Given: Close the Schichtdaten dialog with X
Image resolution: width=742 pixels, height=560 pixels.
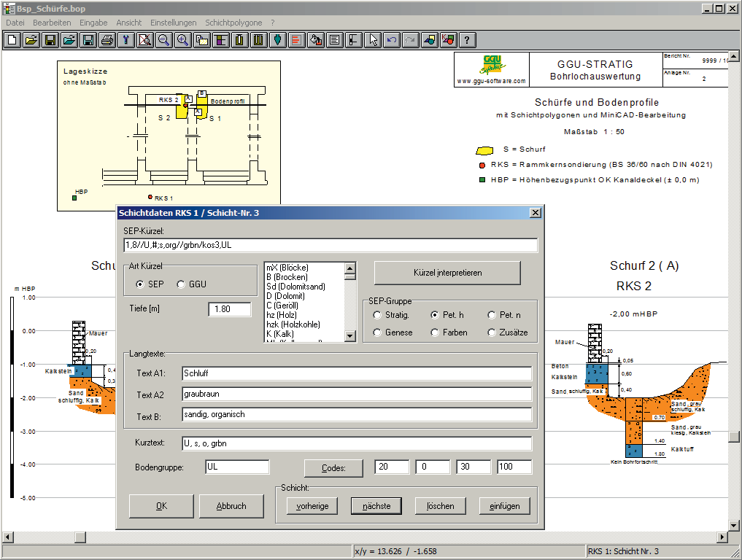Looking at the screenshot, I should pos(536,213).
